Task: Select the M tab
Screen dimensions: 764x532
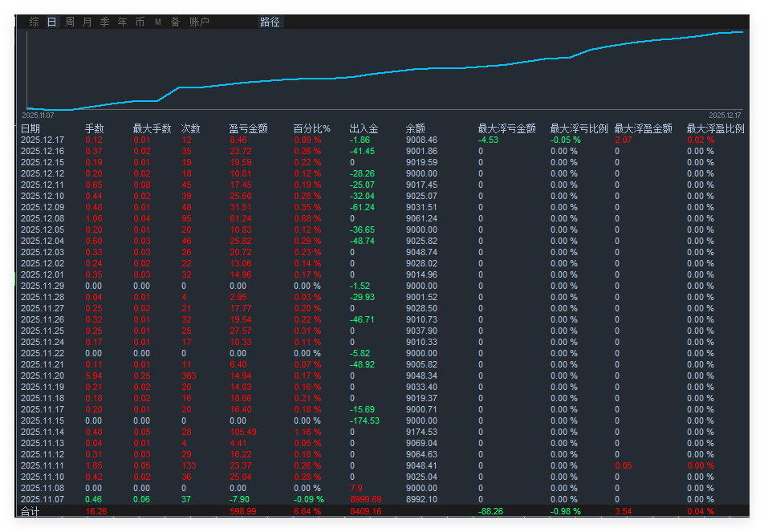Action: 158,22
